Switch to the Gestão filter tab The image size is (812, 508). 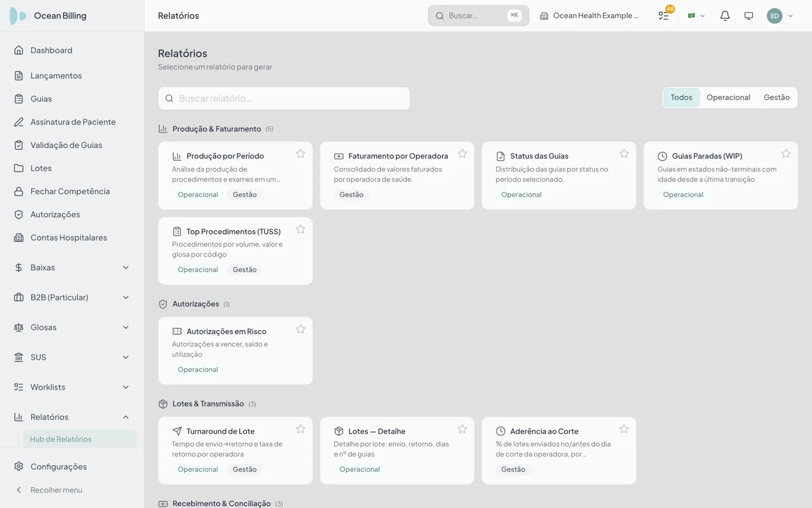pyautogui.click(x=776, y=98)
